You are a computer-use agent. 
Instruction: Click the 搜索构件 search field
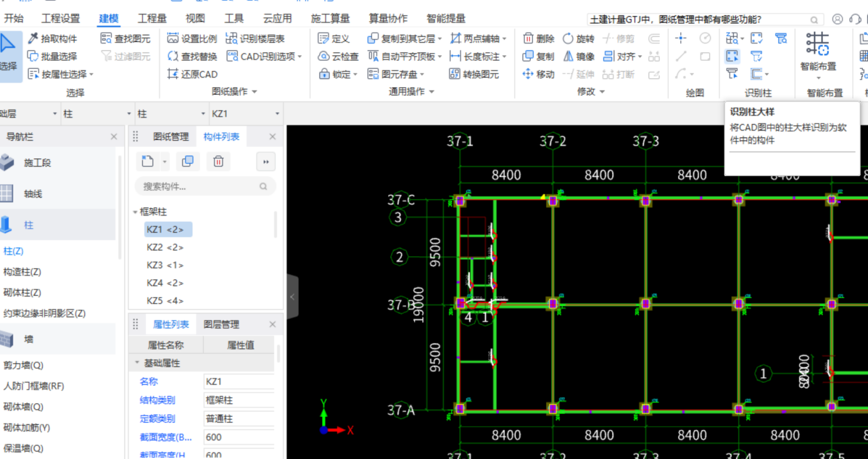click(206, 186)
